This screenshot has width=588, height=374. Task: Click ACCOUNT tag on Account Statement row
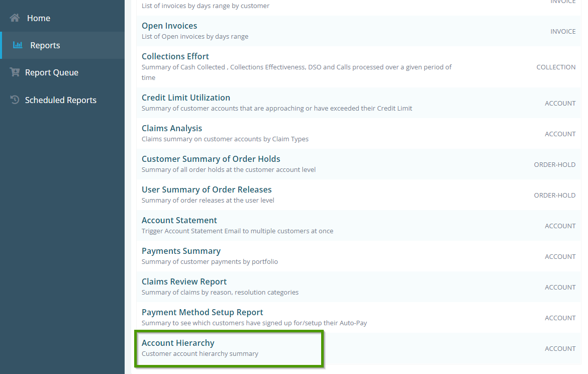tap(560, 226)
